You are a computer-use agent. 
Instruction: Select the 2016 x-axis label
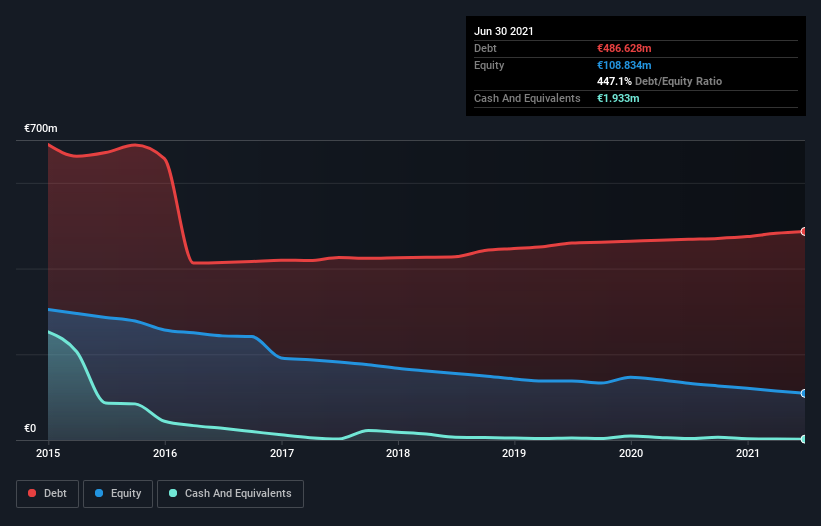point(165,453)
